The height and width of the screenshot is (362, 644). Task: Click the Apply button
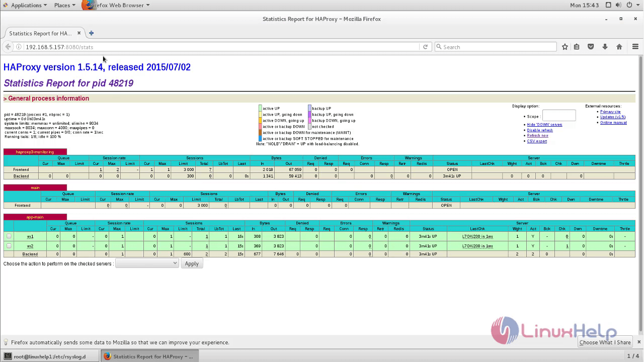pos(192,263)
